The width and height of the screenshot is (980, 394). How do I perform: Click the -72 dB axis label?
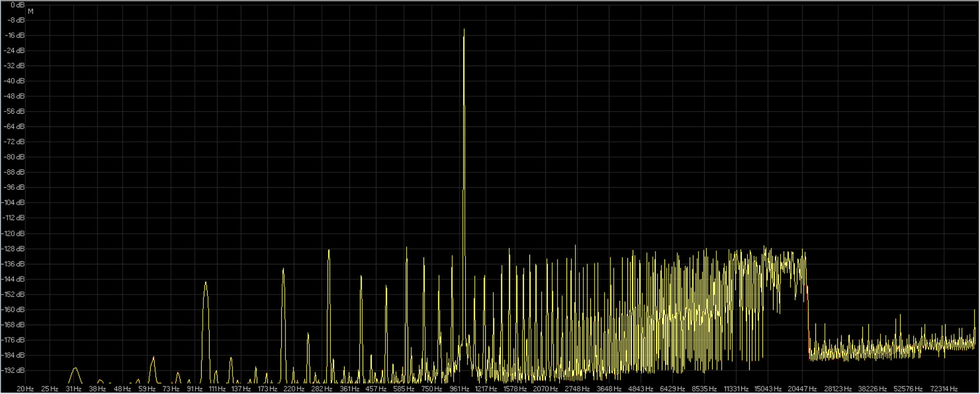pos(15,142)
